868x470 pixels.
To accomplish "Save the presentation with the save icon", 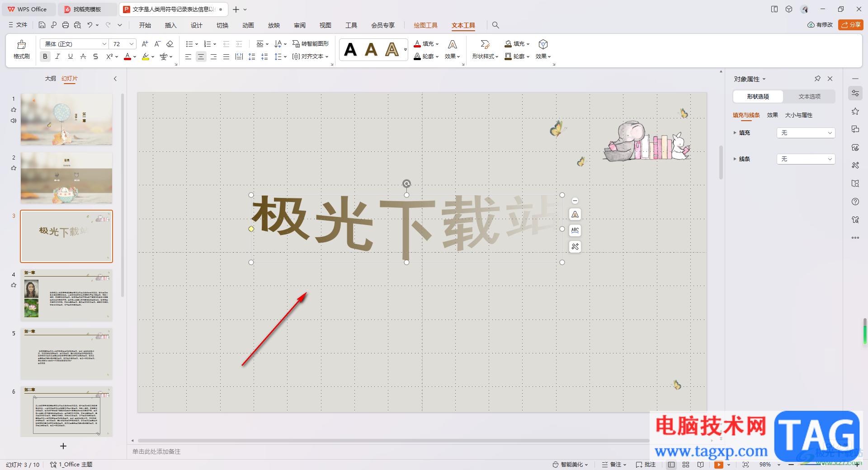I will [42, 25].
